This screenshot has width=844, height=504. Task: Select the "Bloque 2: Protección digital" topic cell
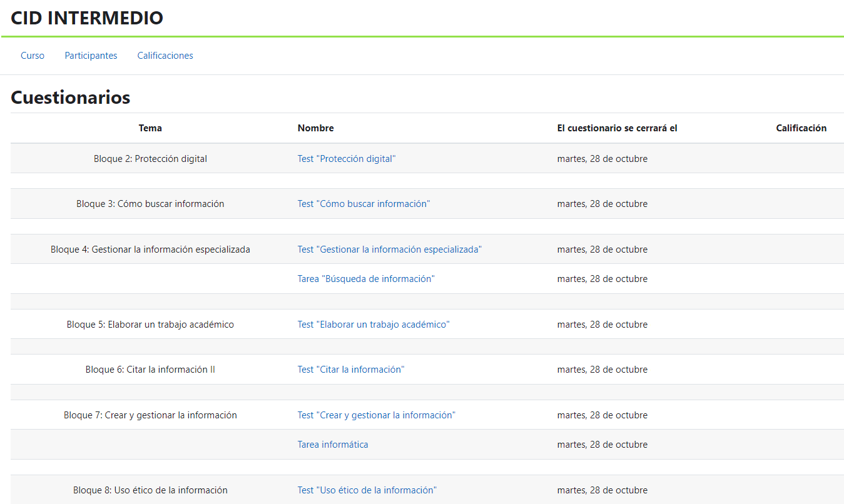click(150, 159)
